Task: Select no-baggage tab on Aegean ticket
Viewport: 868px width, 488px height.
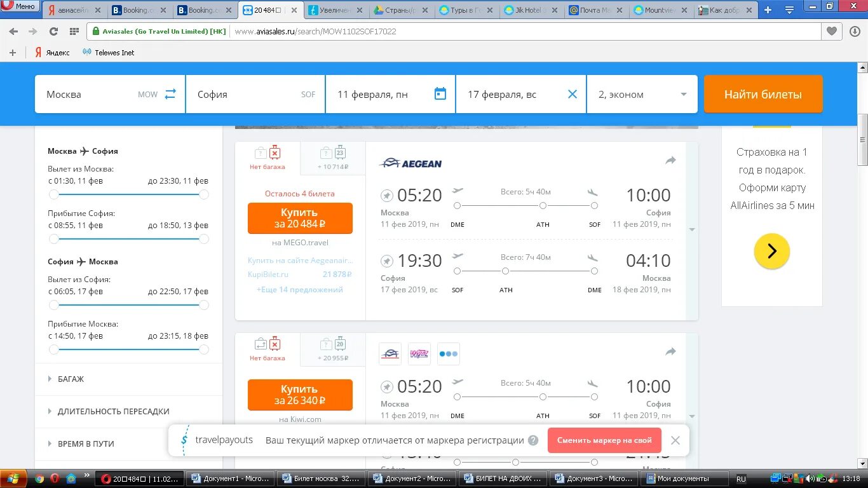Action: tap(268, 158)
